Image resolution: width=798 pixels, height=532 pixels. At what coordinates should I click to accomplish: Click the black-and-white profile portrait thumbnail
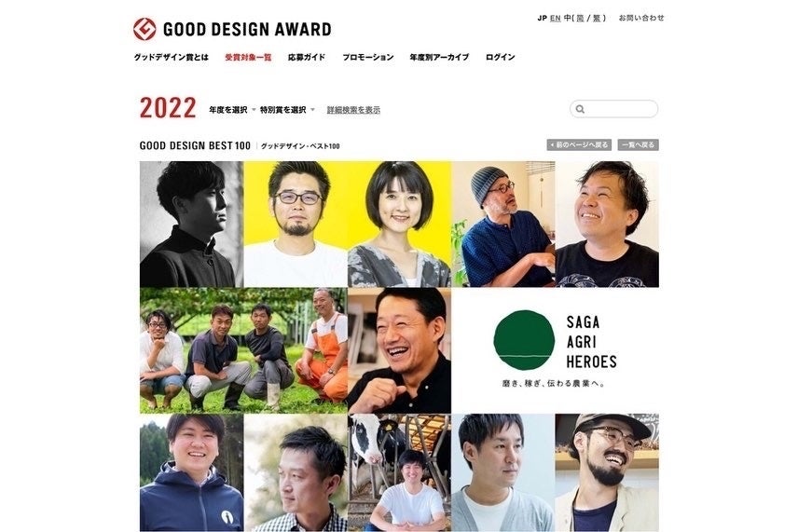[191, 225]
